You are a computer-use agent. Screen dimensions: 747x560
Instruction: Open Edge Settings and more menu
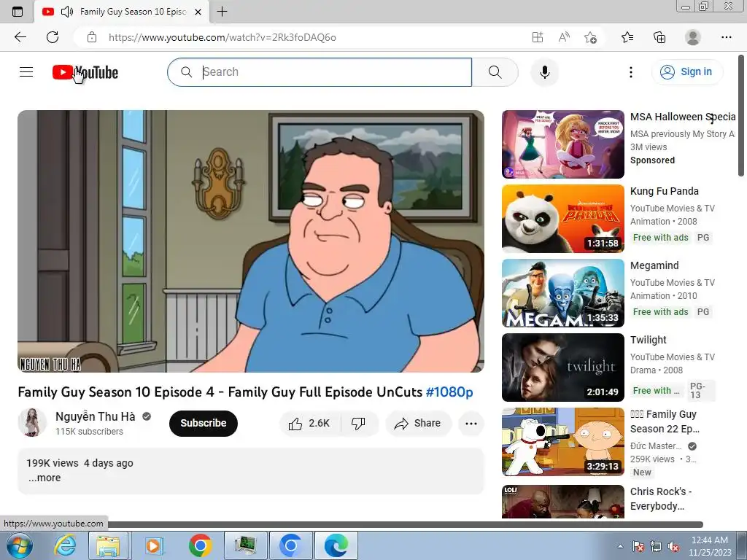click(x=726, y=37)
